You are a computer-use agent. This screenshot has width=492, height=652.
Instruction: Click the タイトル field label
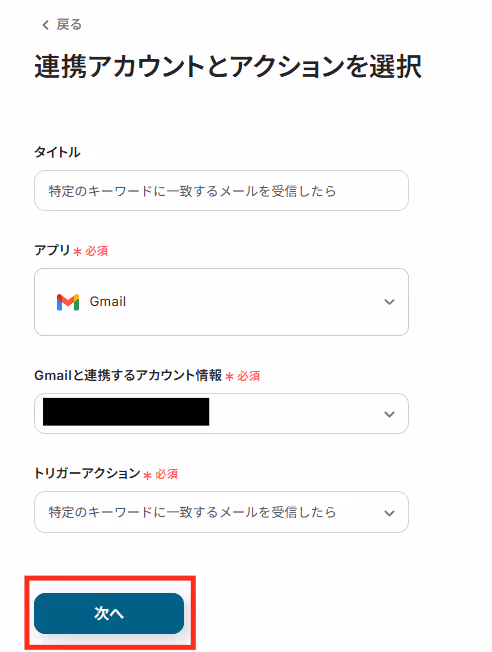coord(57,152)
